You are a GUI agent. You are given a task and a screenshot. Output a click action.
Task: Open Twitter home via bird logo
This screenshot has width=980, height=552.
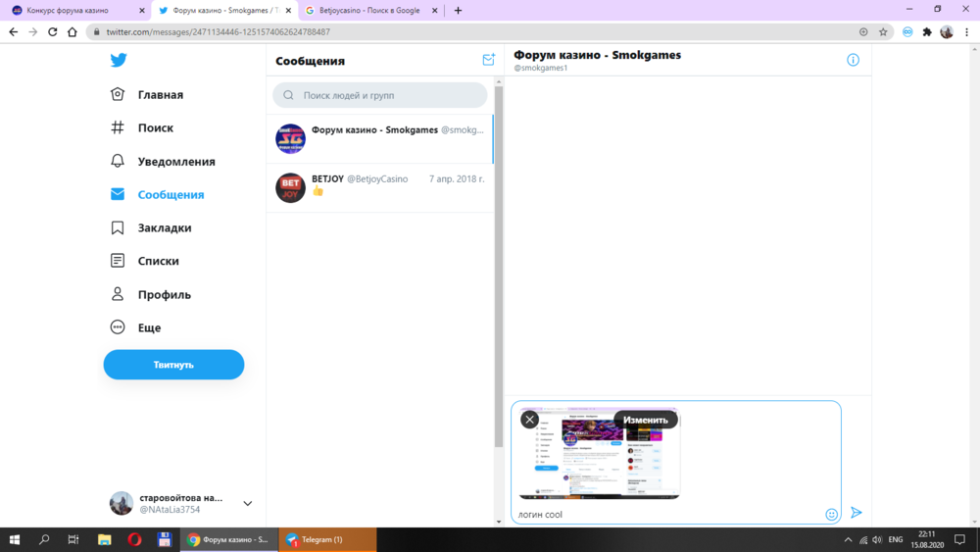119,60
